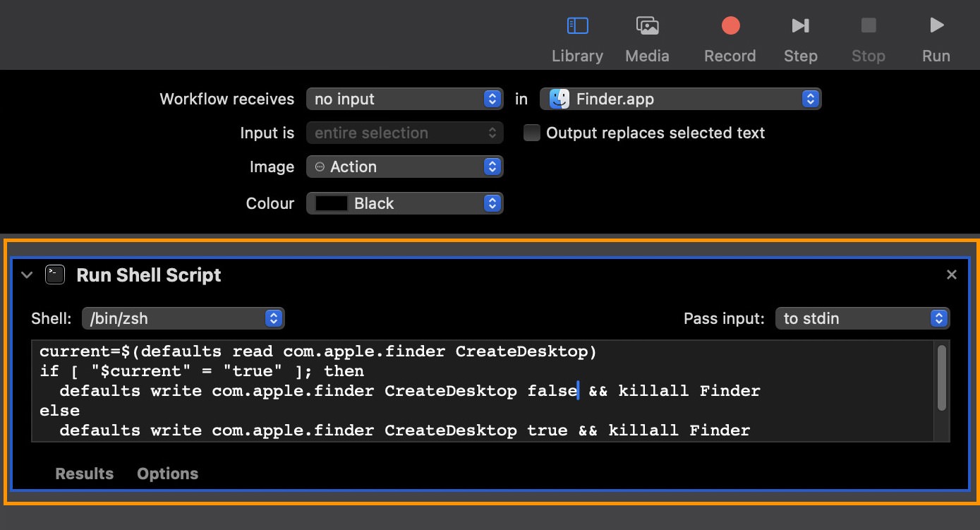Screen dimensions: 980x530
Task: Open the 'Pass input' to stdin dropdown
Action: [x=862, y=318]
